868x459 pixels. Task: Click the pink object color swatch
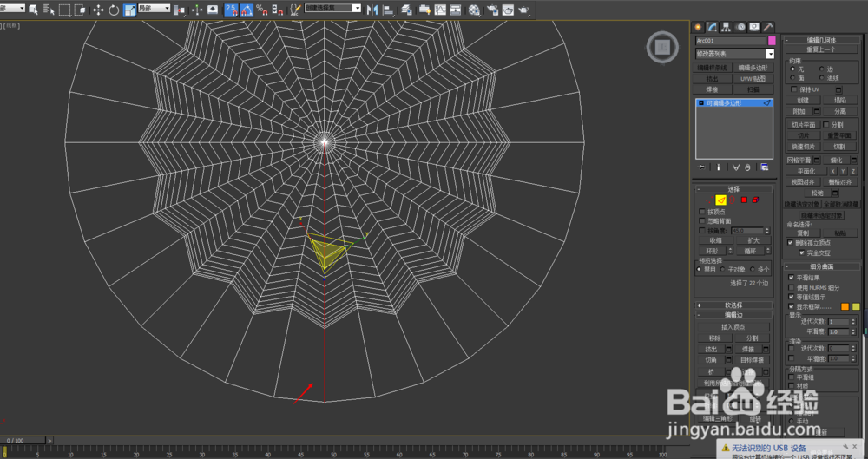tap(772, 41)
